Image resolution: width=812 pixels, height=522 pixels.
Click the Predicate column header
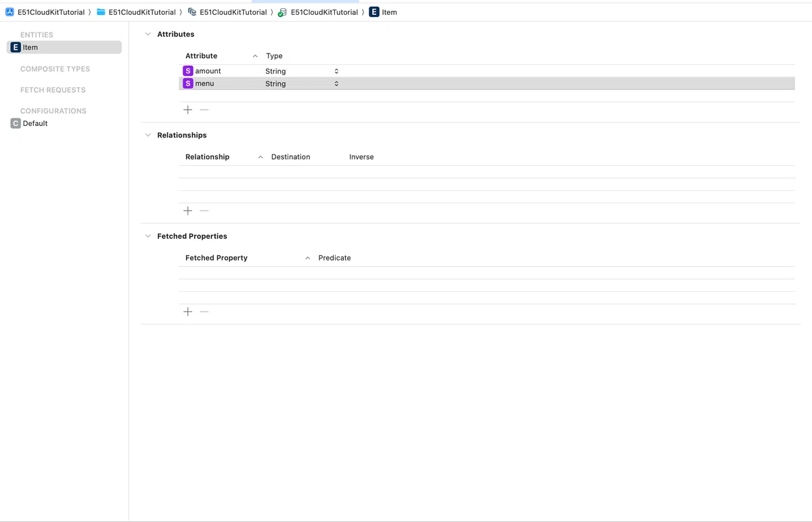click(335, 257)
